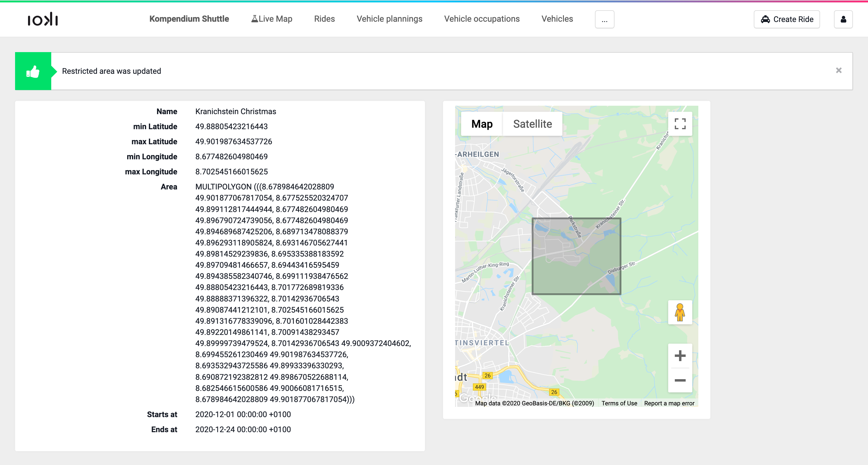Dismiss the notification with the X icon
The height and width of the screenshot is (465, 868).
point(839,70)
